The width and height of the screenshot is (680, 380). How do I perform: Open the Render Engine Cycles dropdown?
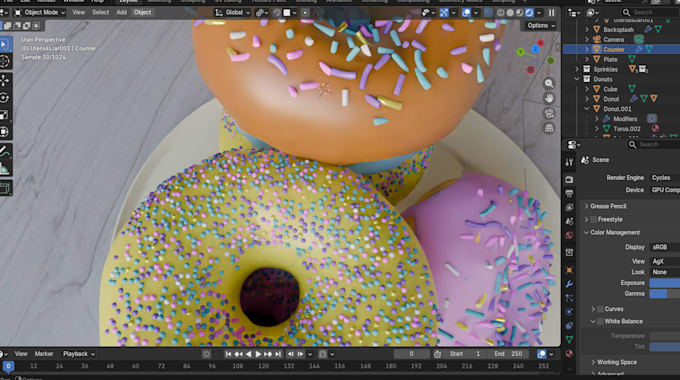(664, 178)
